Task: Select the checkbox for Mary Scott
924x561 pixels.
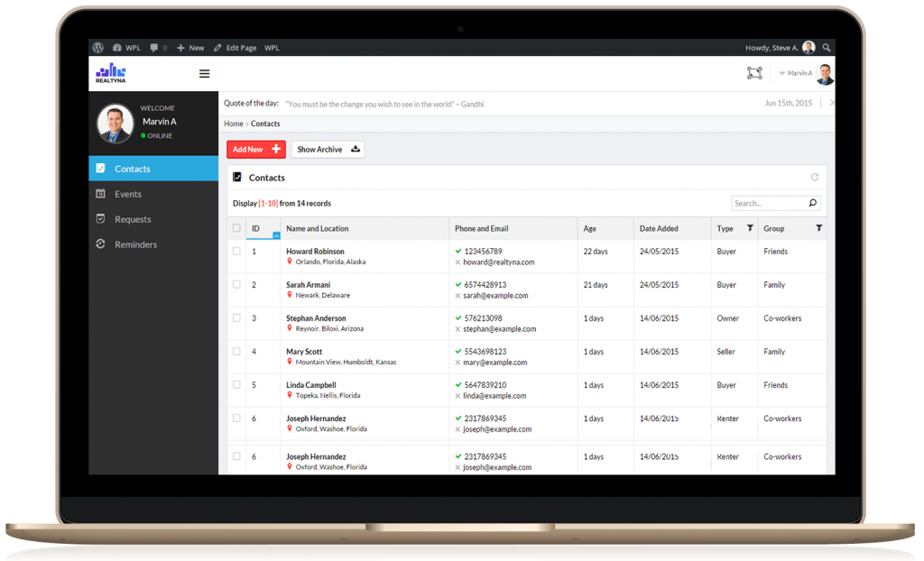Action: pyautogui.click(x=236, y=352)
